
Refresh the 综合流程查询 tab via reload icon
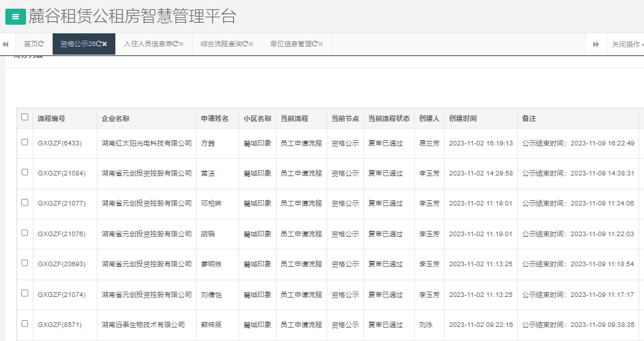point(245,43)
